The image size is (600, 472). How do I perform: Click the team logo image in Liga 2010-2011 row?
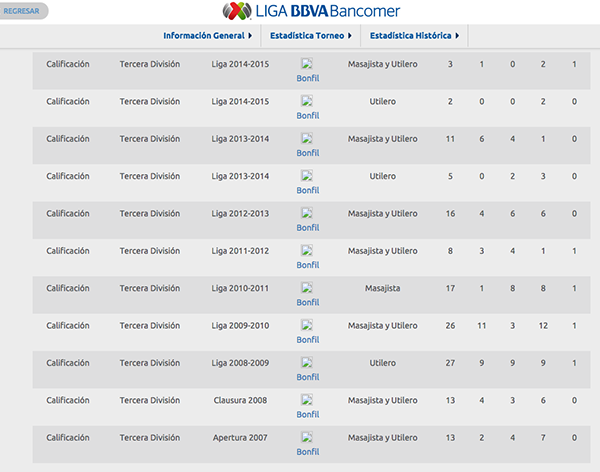[307, 288]
